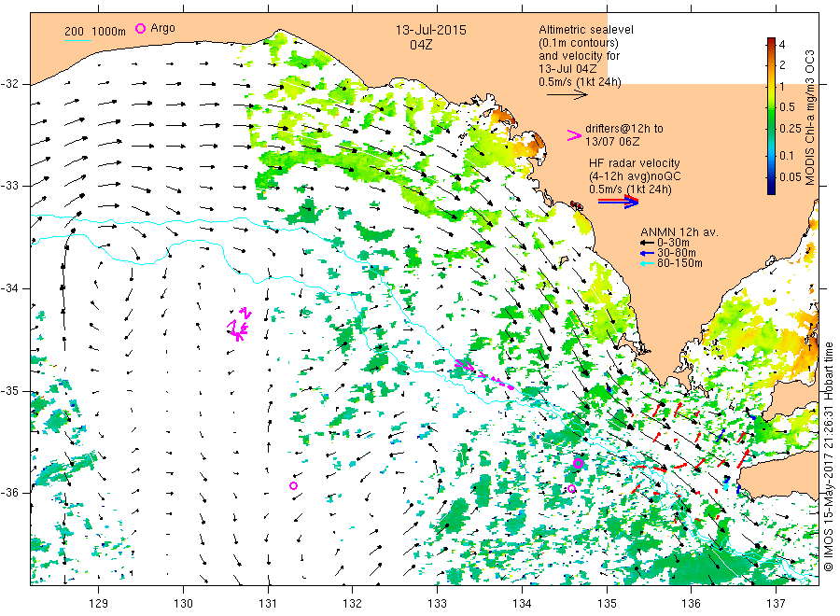Click the cyan 80-150m ANMN legend arrow
The height and width of the screenshot is (616, 840).
[x=648, y=263]
